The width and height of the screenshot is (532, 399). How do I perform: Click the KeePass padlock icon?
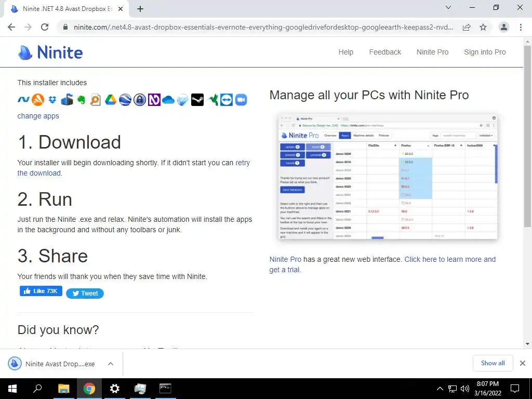(x=139, y=100)
